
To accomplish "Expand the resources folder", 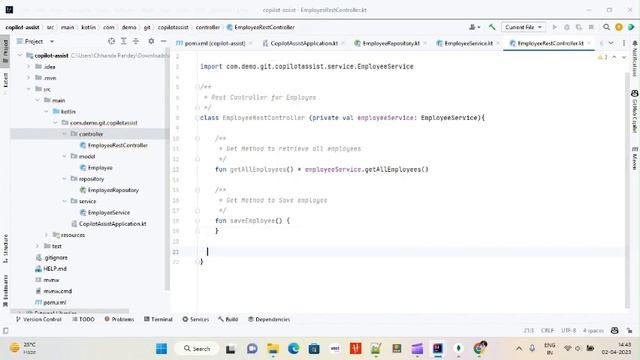I will tap(46, 235).
